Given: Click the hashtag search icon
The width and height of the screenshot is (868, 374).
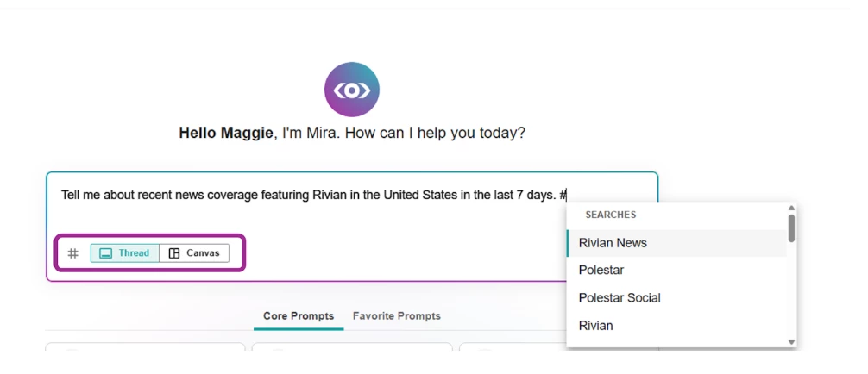Looking at the screenshot, I should click(x=73, y=253).
